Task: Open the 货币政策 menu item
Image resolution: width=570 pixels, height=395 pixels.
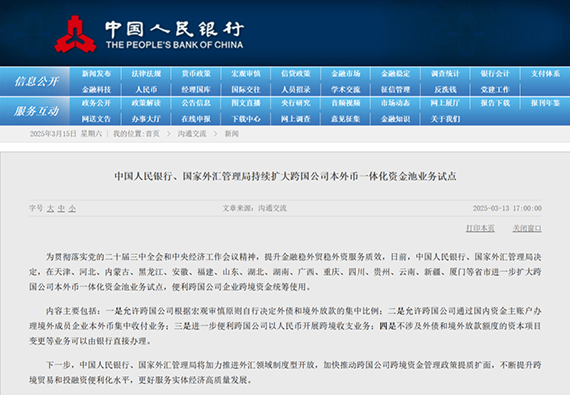Action: [x=196, y=74]
